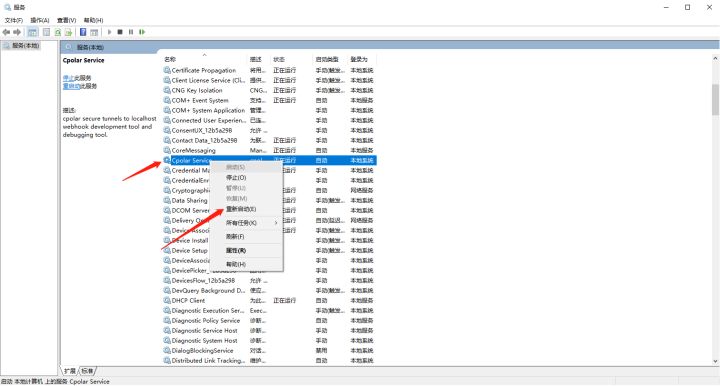Select the Client License Service row name
Image resolution: width=720 pixels, height=386 pixels.
pyautogui.click(x=208, y=80)
